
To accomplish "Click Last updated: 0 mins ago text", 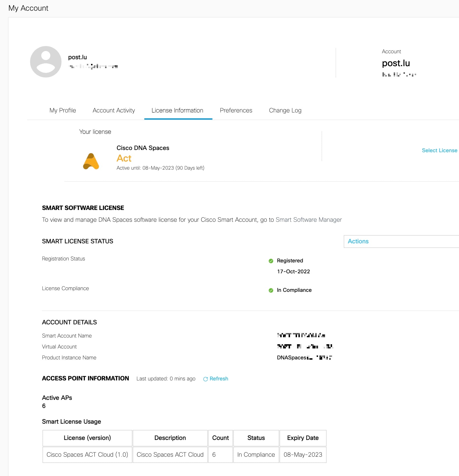I will pyautogui.click(x=166, y=379).
